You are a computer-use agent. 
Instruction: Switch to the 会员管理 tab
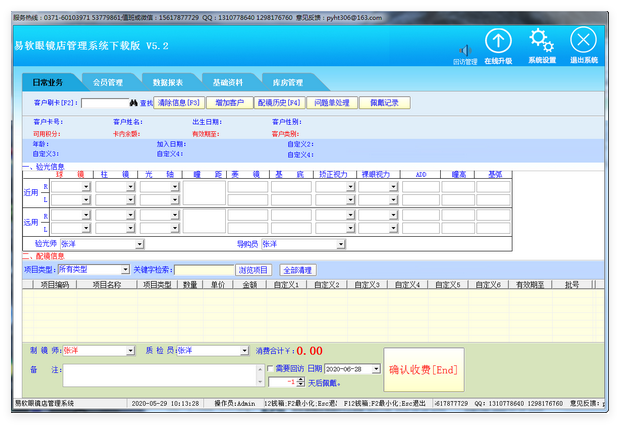pos(108,82)
